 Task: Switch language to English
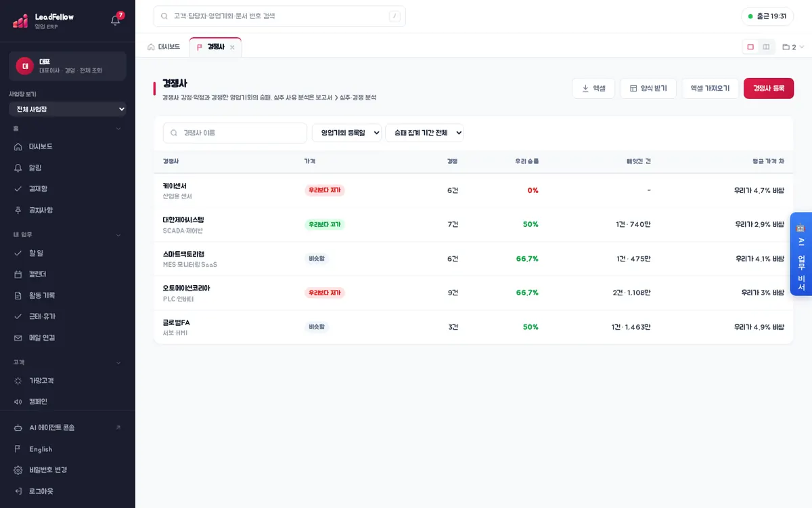point(68,449)
